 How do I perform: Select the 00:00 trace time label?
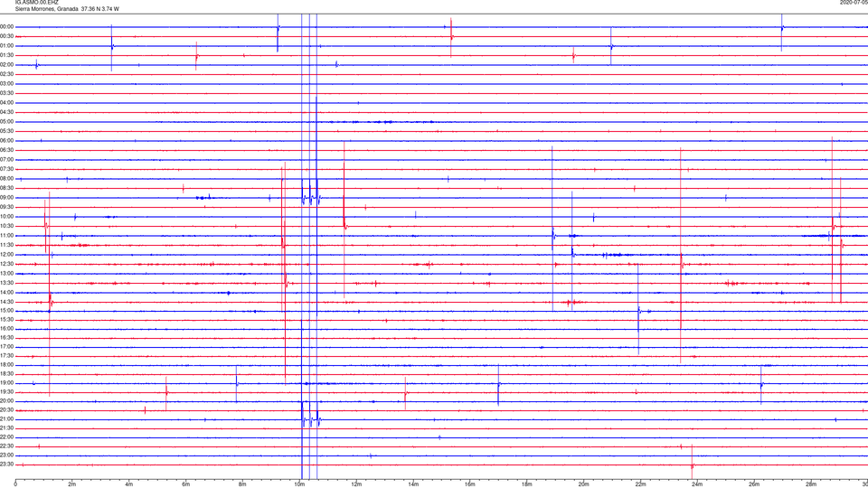[7, 26]
